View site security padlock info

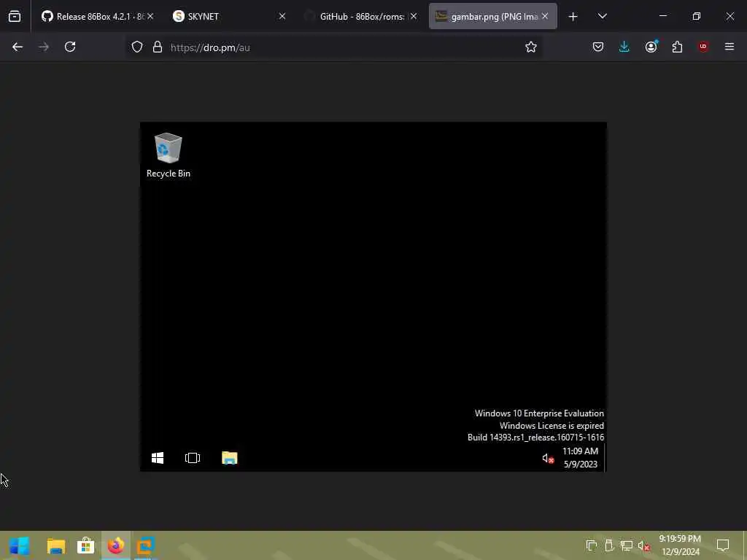(x=158, y=47)
